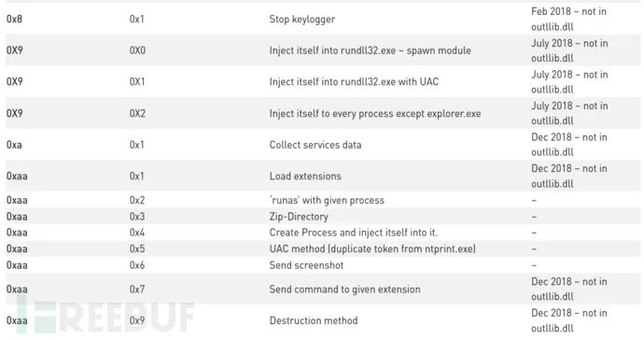Click the 0x8 command ID cell

pos(14,19)
